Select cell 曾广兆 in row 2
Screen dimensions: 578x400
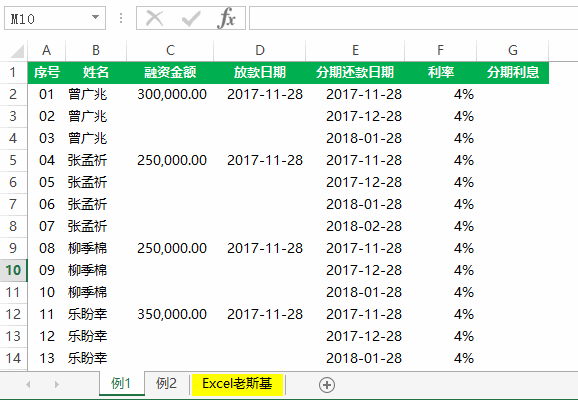pyautogui.click(x=96, y=94)
